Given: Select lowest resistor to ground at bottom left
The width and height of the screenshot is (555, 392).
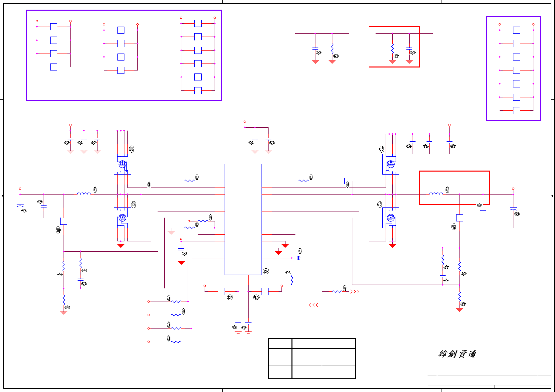Looking at the screenshot, I should point(64,300).
